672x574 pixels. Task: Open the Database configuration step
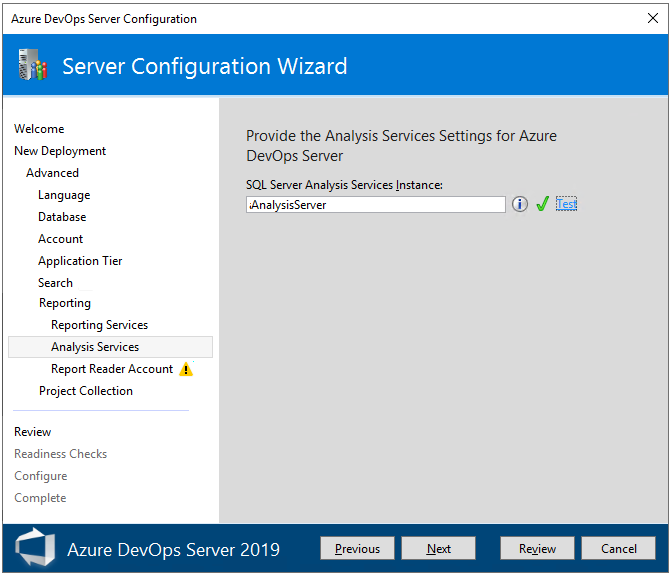pyautogui.click(x=62, y=217)
